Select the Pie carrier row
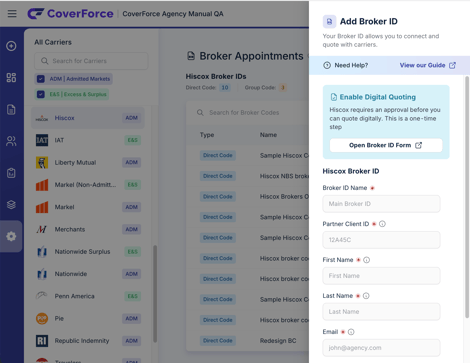The image size is (470, 363). [88, 319]
